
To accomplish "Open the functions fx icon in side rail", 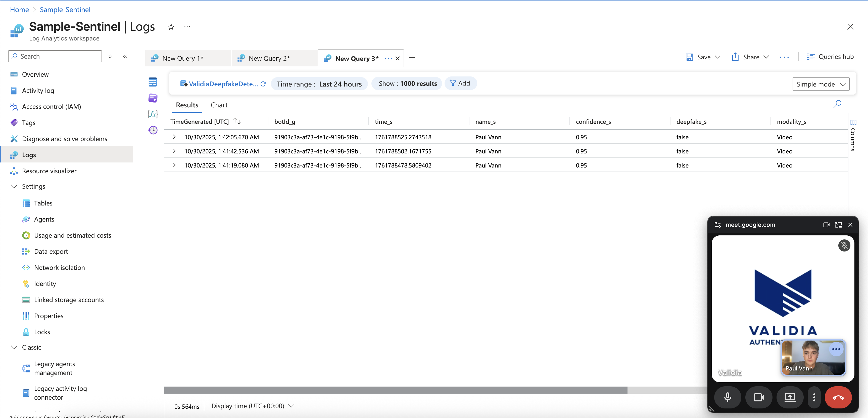I will (153, 114).
